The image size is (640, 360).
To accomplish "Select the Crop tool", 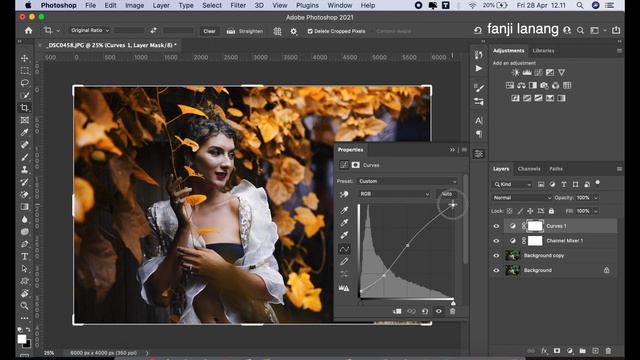I will point(24,108).
